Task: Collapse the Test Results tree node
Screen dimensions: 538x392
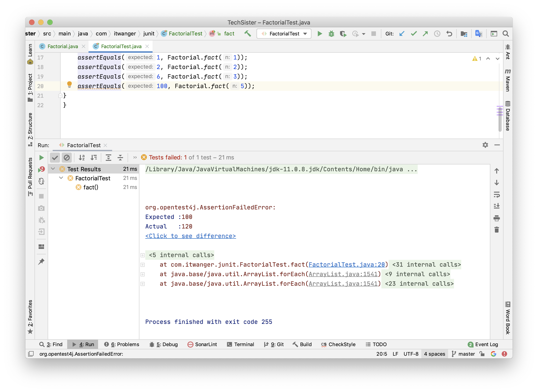Action: pyautogui.click(x=53, y=169)
